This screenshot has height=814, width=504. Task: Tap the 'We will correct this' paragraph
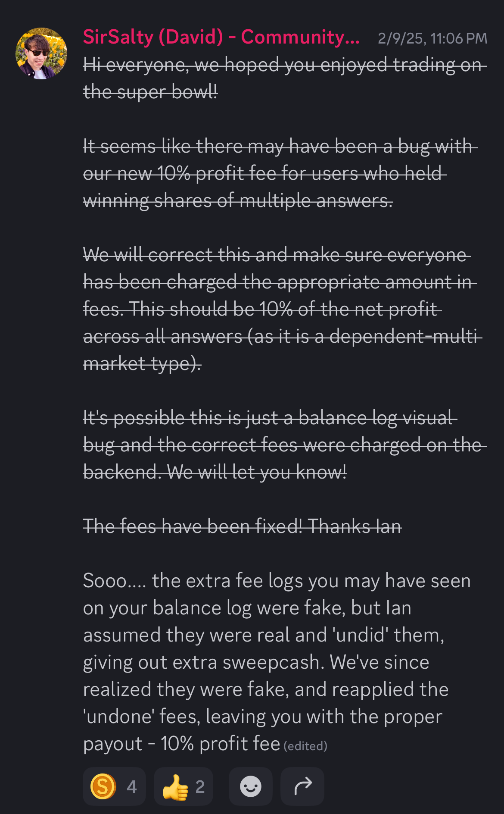(283, 309)
